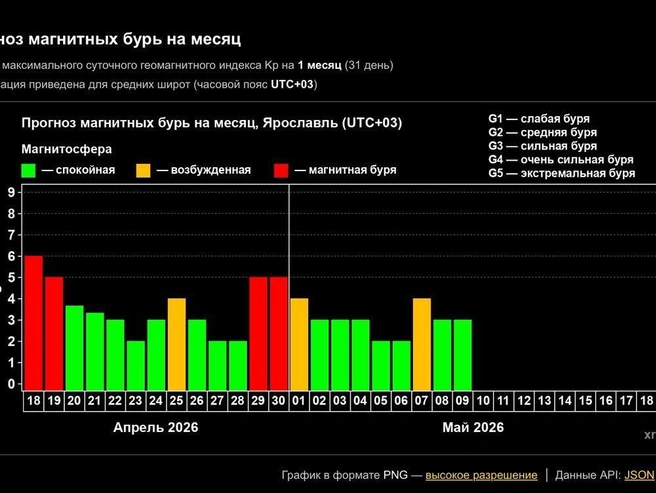Screen dimensions: 656x493
Task: Click the date label 08 on axis
Action: coord(442,401)
